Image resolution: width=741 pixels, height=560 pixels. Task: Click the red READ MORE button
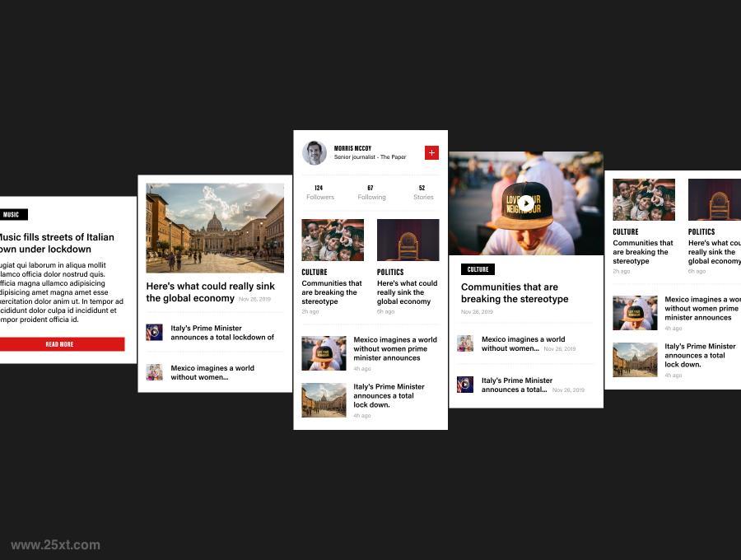point(62,344)
